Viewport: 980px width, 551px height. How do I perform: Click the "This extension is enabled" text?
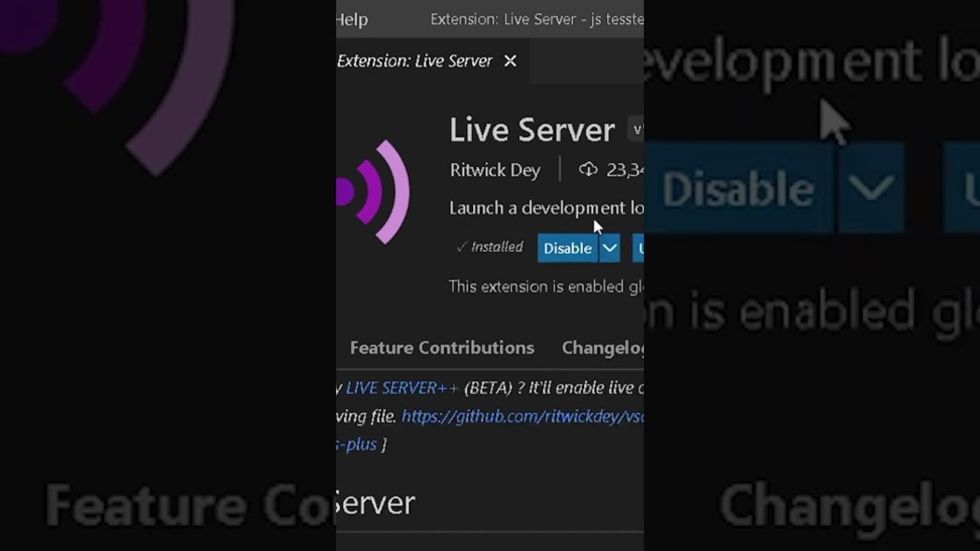click(x=546, y=286)
